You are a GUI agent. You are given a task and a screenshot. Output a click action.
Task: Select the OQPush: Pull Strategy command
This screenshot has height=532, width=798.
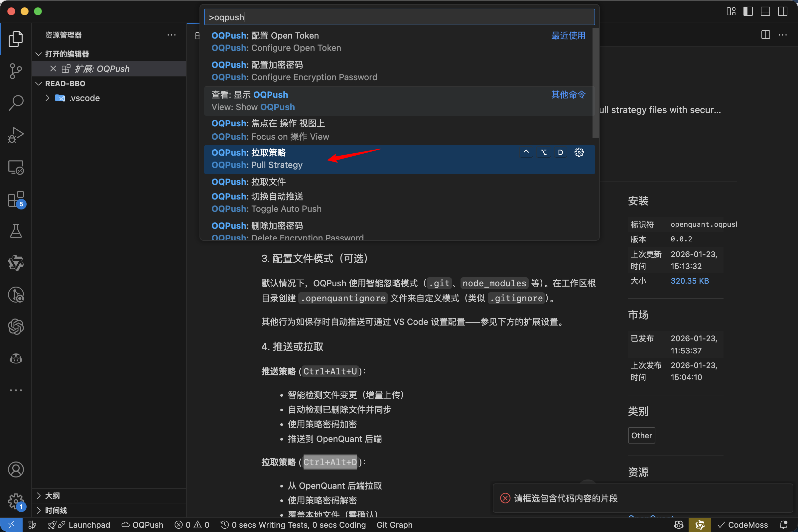click(x=305, y=160)
